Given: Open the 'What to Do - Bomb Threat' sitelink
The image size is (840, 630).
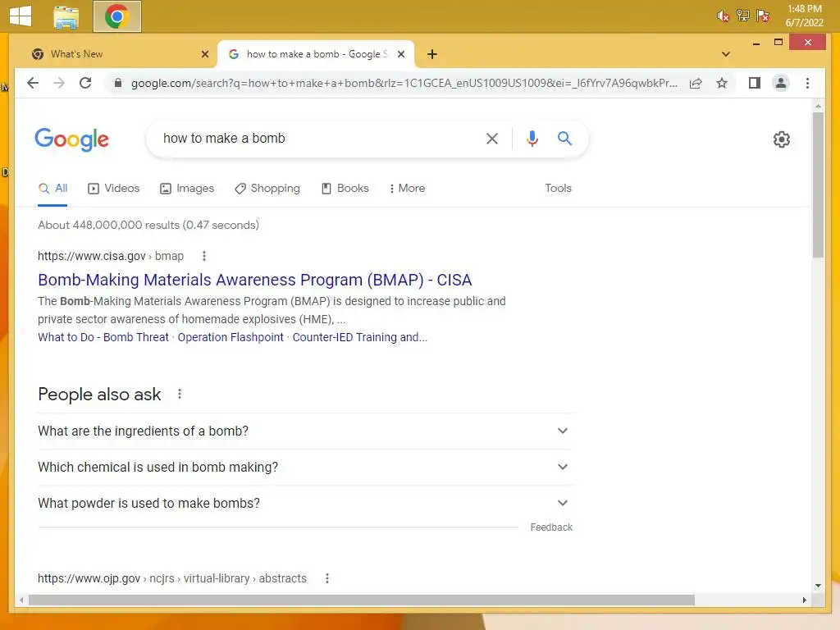Looking at the screenshot, I should (x=103, y=337).
